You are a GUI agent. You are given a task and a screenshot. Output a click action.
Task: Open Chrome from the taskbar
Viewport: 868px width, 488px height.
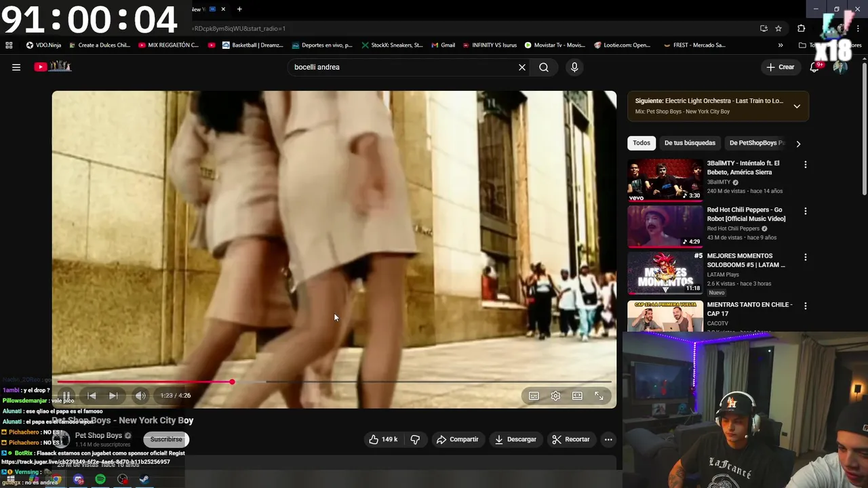pos(56,479)
